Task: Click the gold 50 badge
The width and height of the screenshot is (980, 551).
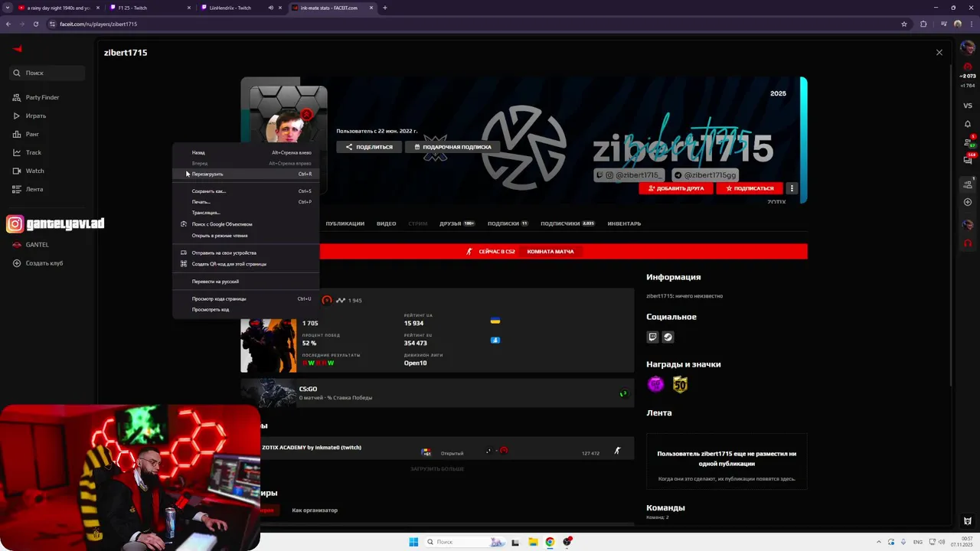Action: [680, 385]
